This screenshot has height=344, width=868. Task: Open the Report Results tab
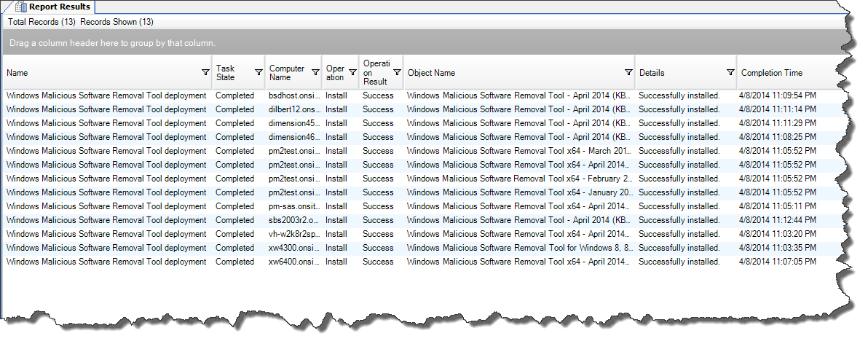[x=52, y=7]
